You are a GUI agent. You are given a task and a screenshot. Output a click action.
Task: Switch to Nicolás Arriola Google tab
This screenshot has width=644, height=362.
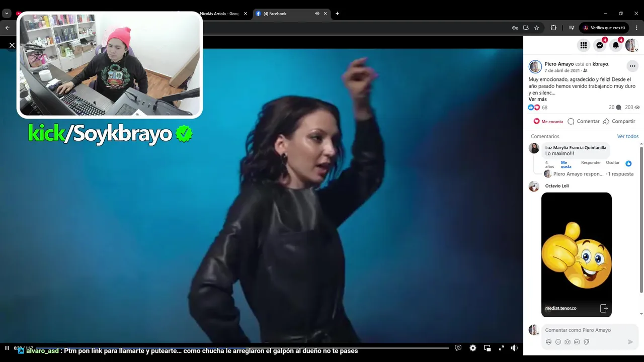(219, 14)
